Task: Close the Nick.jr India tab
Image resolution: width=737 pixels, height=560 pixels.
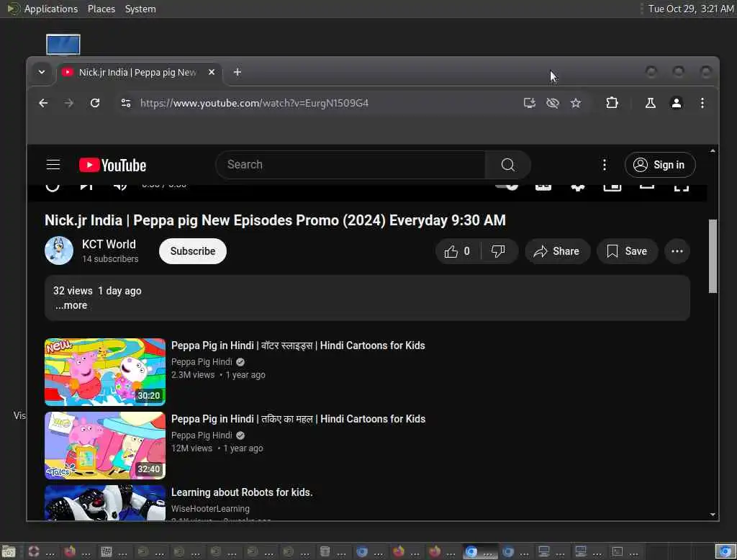Action: click(x=212, y=72)
